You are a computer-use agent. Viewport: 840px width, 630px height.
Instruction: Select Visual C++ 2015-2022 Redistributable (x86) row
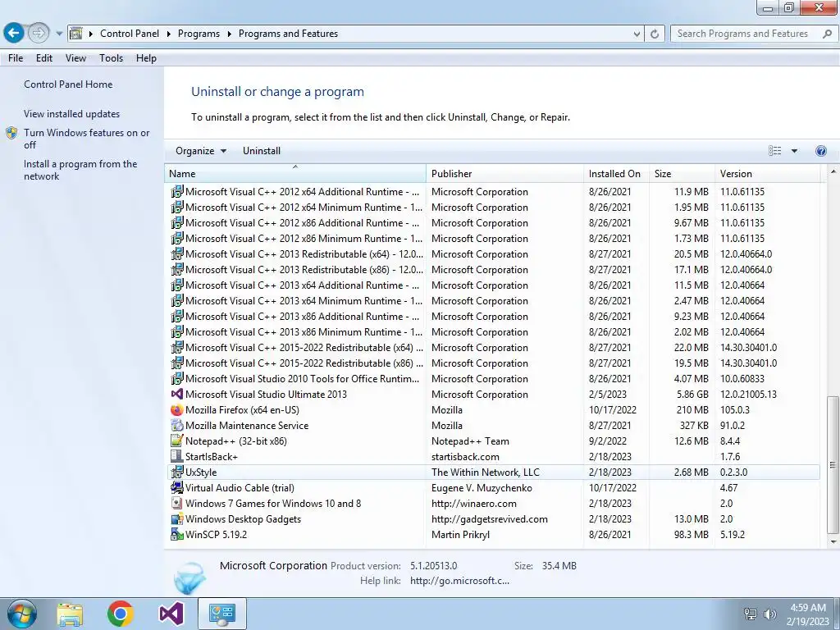493,363
